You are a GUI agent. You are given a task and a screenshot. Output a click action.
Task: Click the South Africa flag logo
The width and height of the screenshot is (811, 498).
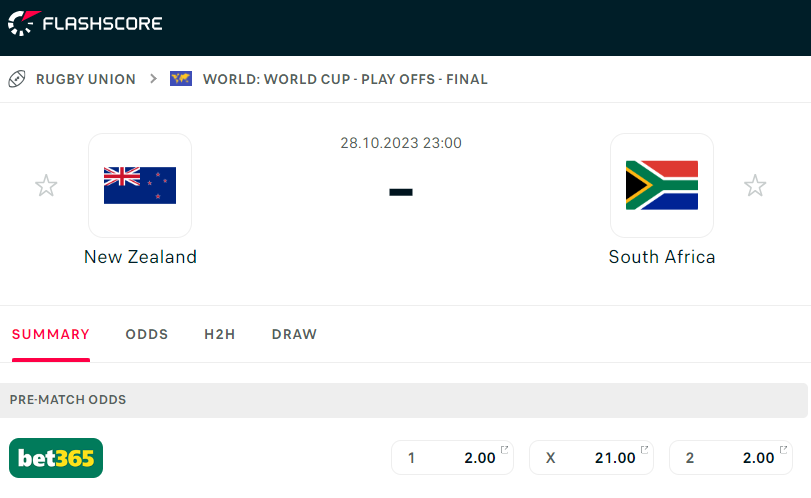(662, 185)
